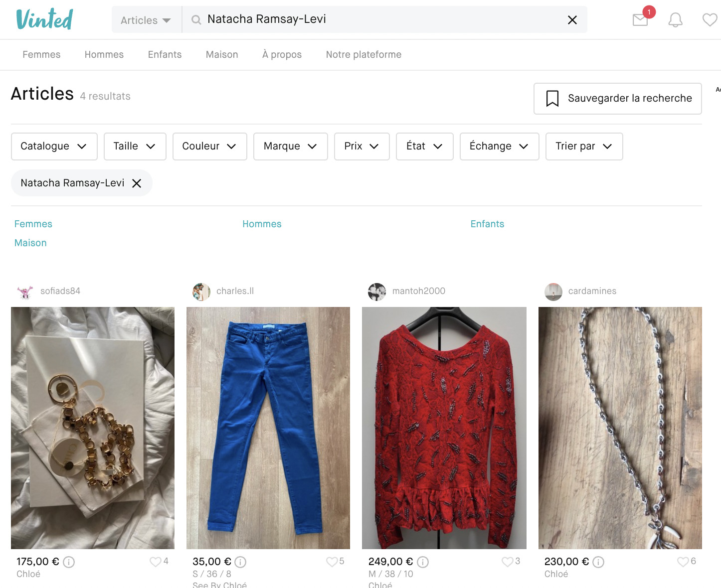Show price info for 249,00 € item
Screen dimensions: 721x588
(423, 562)
